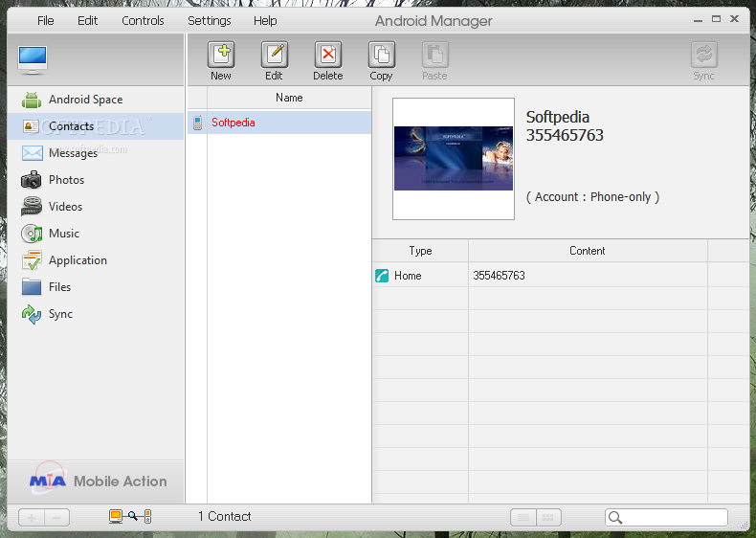Click the Name column header
This screenshot has width=756, height=538.
coord(289,98)
